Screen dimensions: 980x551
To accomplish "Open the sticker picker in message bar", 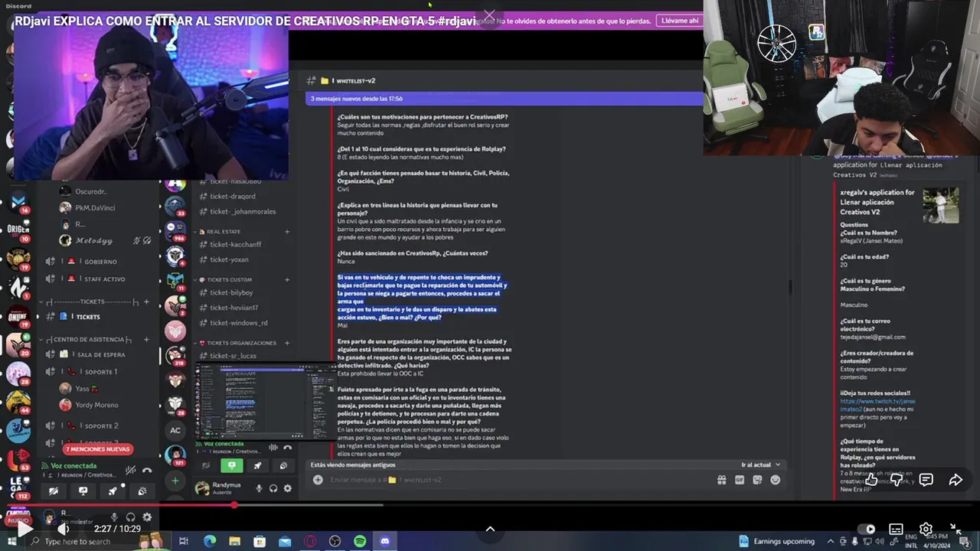I will 757,480.
